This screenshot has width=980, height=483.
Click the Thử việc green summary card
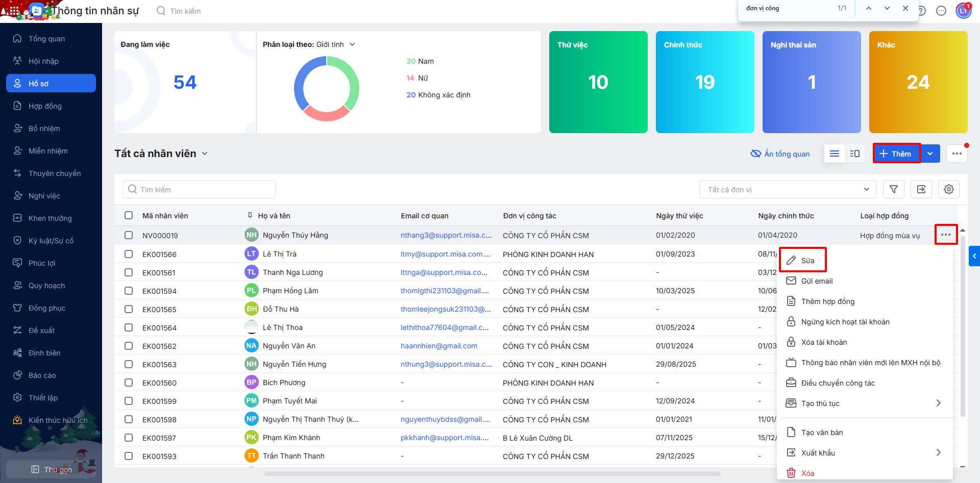[598, 82]
